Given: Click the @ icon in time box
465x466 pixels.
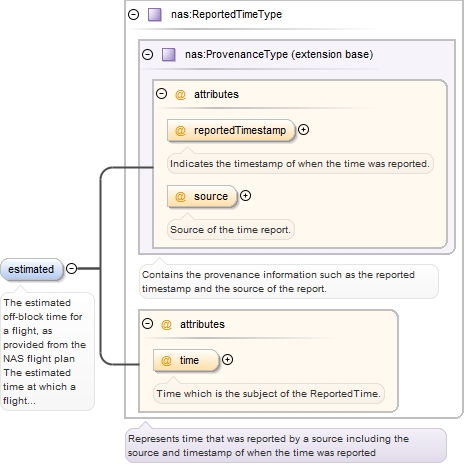Looking at the screenshot, I should (166, 360).
